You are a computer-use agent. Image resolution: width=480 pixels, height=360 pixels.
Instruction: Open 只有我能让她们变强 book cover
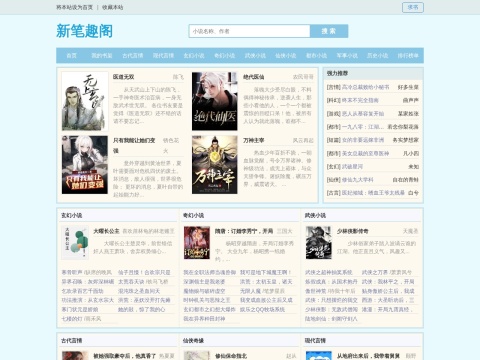tap(85, 165)
